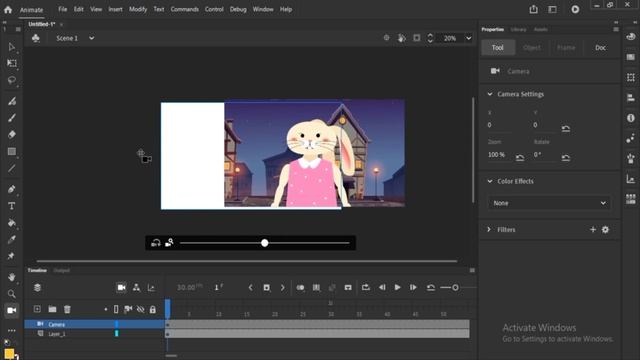
Task: Toggle layer parenting view
Action: [136, 288]
